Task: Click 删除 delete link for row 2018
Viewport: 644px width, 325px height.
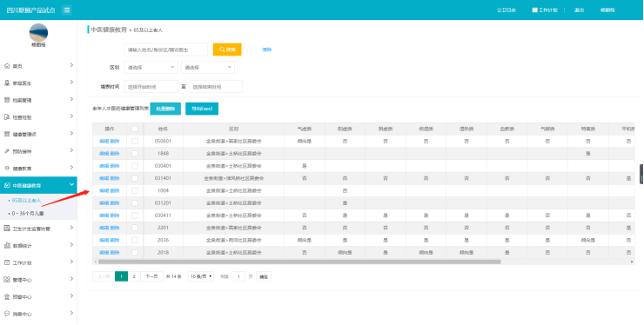Action: [115, 252]
